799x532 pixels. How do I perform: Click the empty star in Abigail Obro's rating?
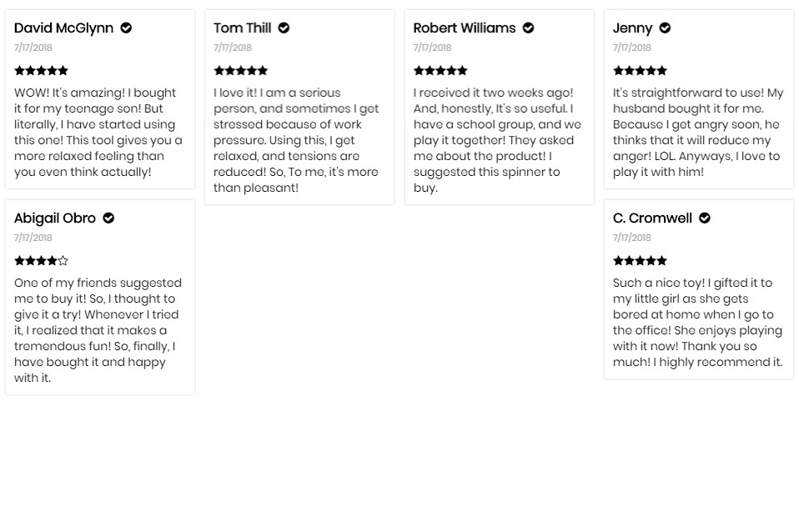click(63, 261)
